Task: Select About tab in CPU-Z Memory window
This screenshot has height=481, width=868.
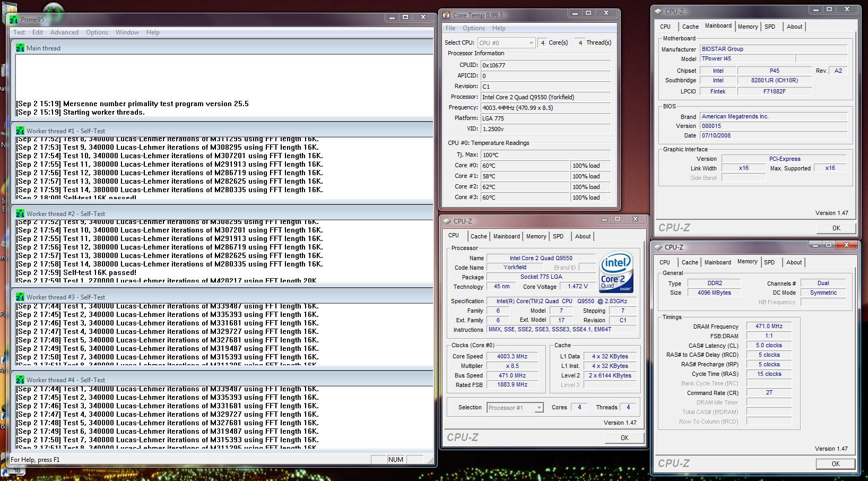Action: coord(794,262)
